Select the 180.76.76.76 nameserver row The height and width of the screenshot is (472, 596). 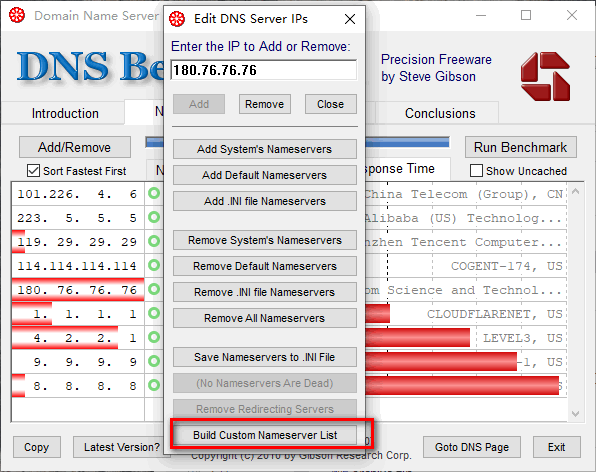(78, 290)
